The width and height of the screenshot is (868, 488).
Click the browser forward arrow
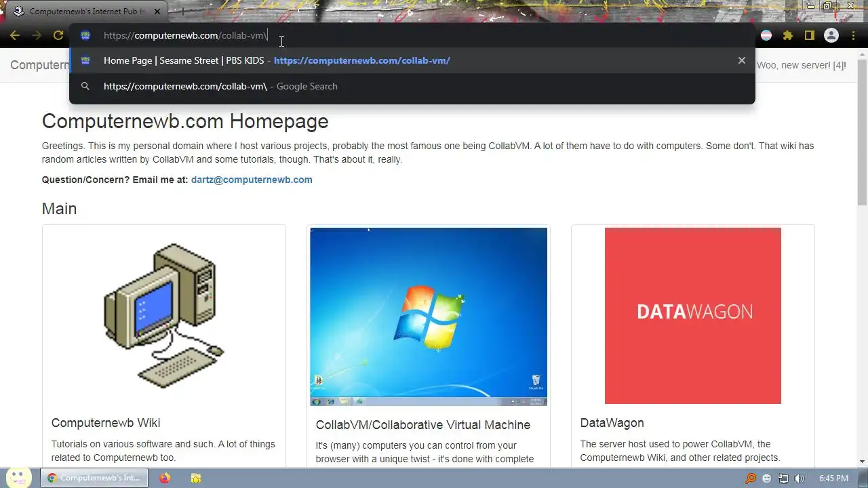37,35
